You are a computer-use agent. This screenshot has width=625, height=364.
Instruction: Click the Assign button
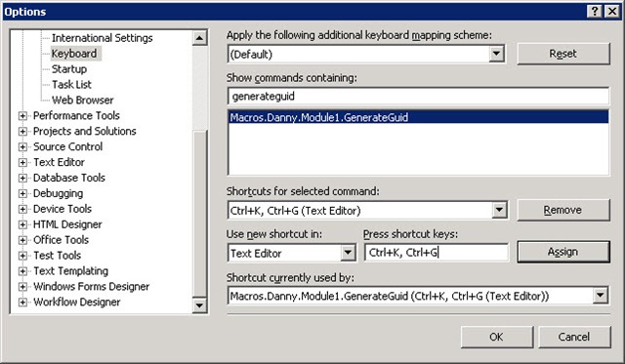[563, 252]
